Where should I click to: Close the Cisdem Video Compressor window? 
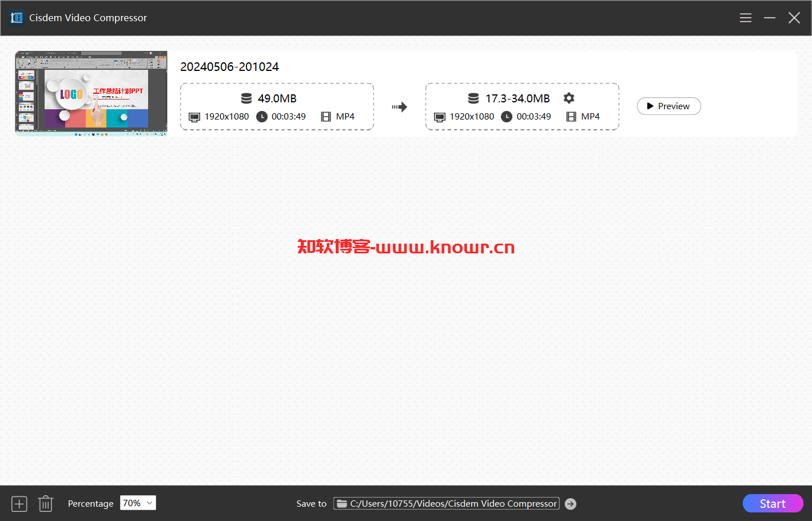(794, 18)
